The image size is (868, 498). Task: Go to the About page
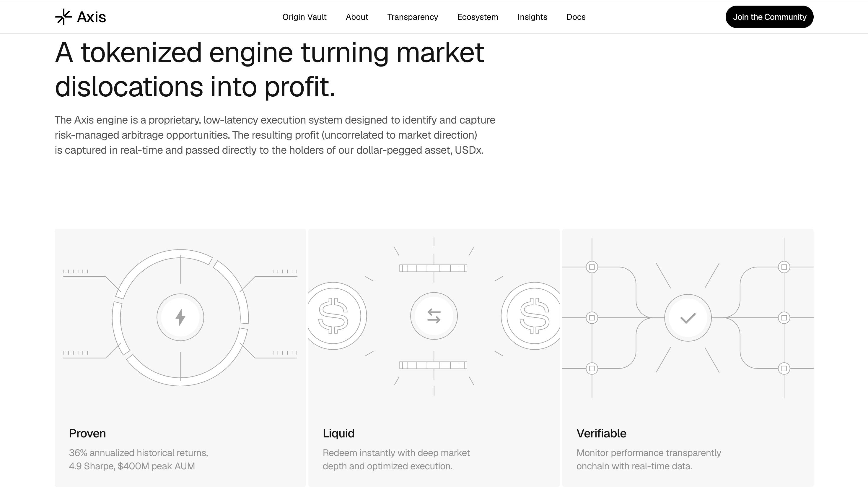[x=357, y=17]
